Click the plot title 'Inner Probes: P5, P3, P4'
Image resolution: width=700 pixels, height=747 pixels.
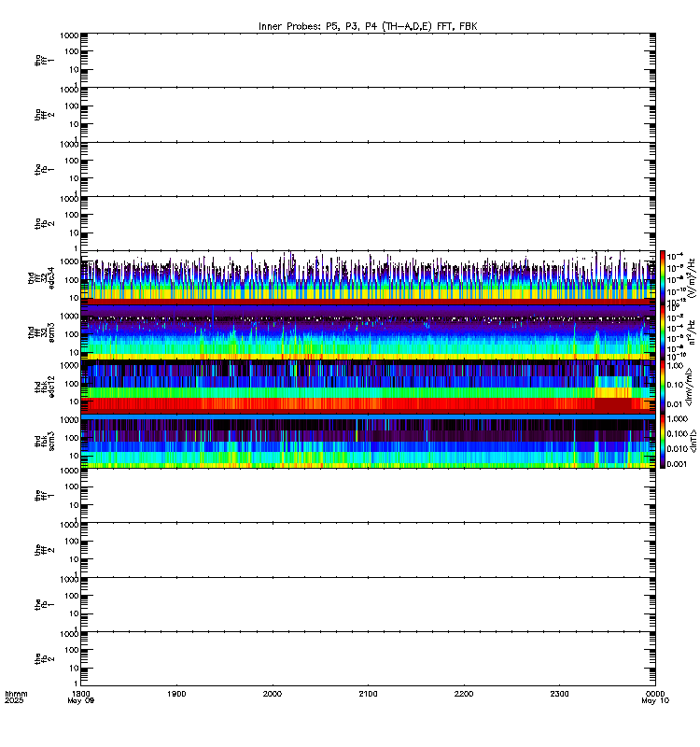[367, 27]
